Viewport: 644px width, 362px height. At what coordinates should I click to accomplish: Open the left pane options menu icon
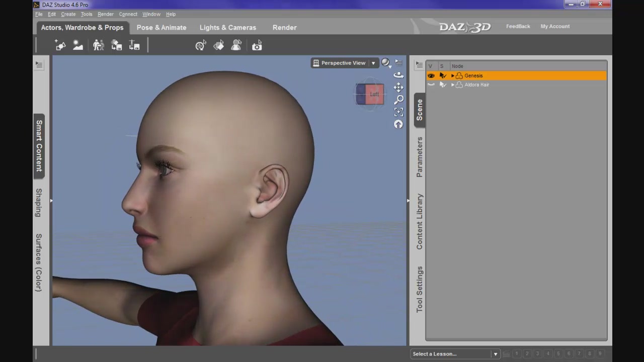pos(39,65)
